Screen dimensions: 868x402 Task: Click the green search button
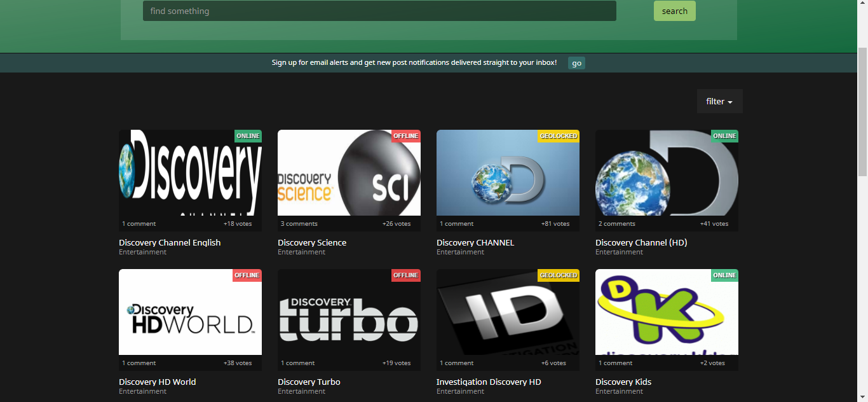tap(674, 11)
